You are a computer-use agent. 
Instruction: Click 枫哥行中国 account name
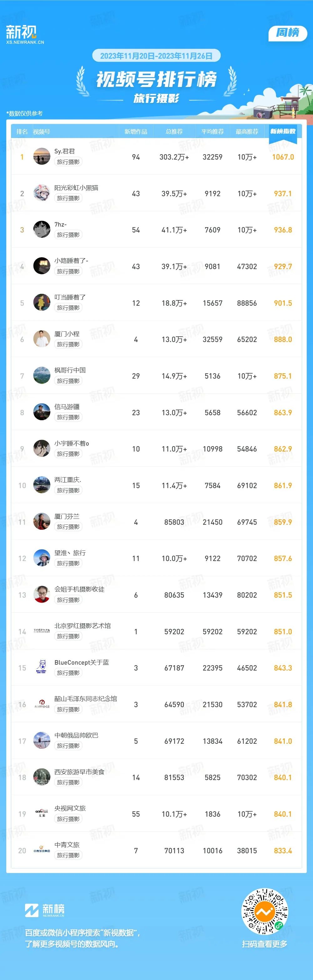(x=70, y=370)
